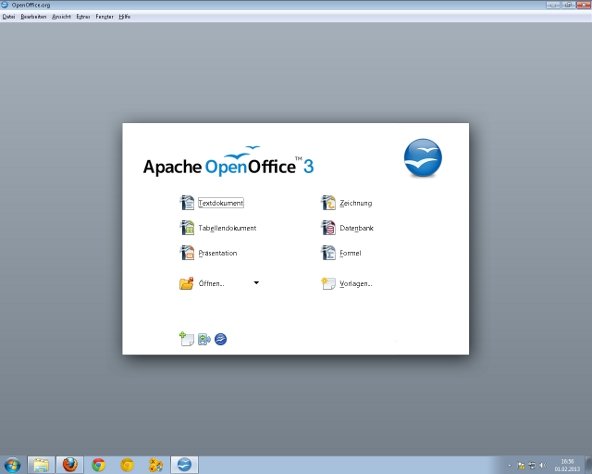
Task: Click the show desktop strip
Action: pyautogui.click(x=588, y=465)
